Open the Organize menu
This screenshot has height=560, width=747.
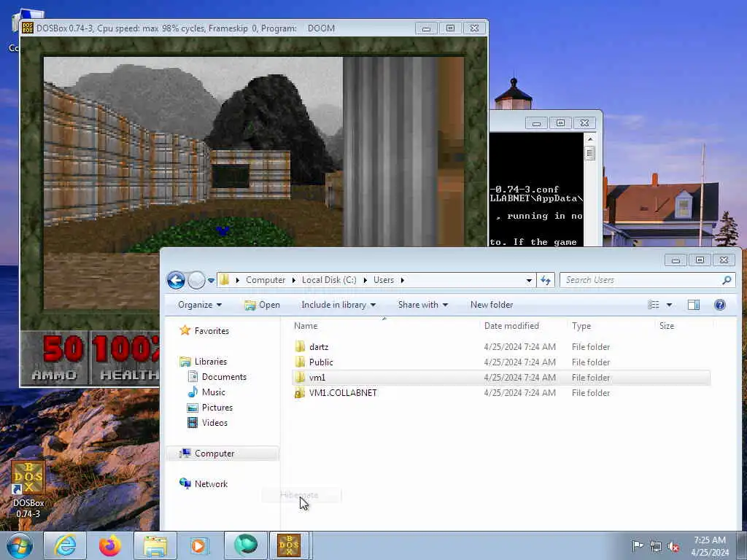(200, 305)
